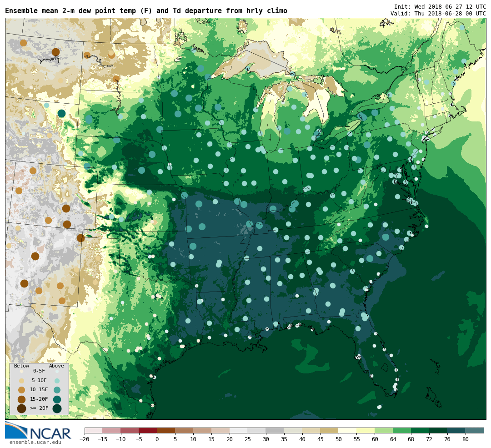The image size is (491, 448).
Task: Click the -20 tick label on color bar
Action: pos(85,439)
